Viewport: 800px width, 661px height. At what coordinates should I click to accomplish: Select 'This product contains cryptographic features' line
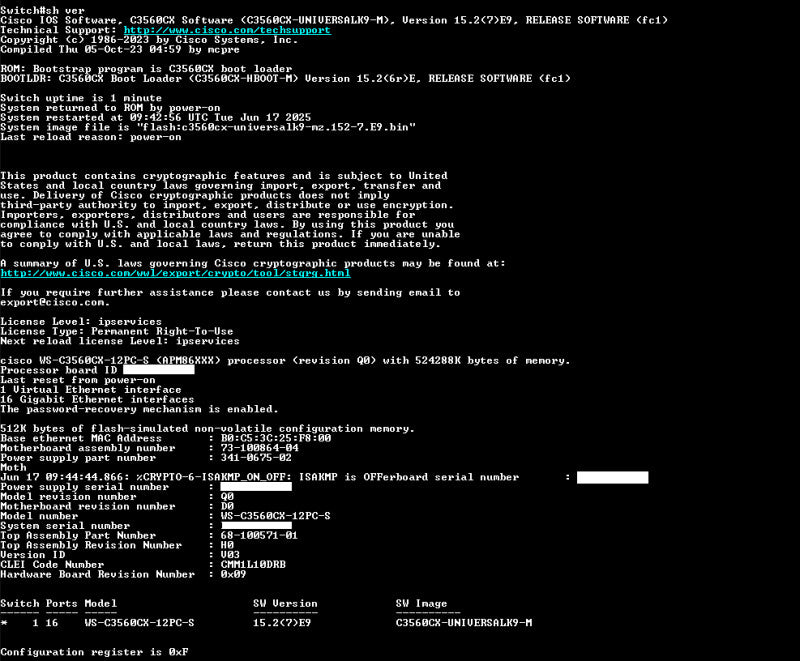tap(224, 176)
